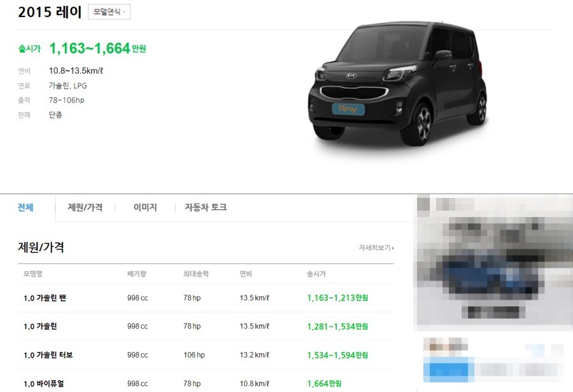Screen dimensions: 573x392
Task: Click the 10.8~13.5km/ℓ fuel economy value
Action: [76, 71]
